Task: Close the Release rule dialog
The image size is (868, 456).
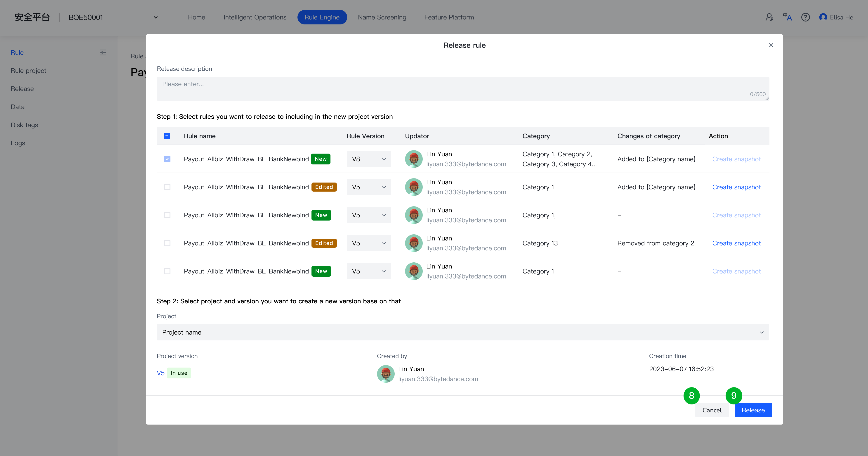Action: coord(771,45)
